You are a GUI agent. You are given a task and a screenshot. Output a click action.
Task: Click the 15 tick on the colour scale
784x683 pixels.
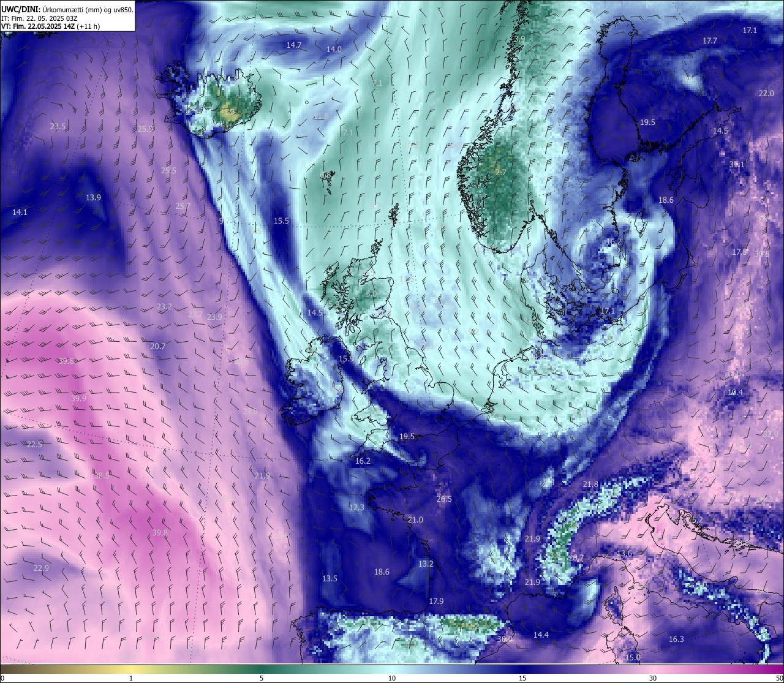coord(522,678)
